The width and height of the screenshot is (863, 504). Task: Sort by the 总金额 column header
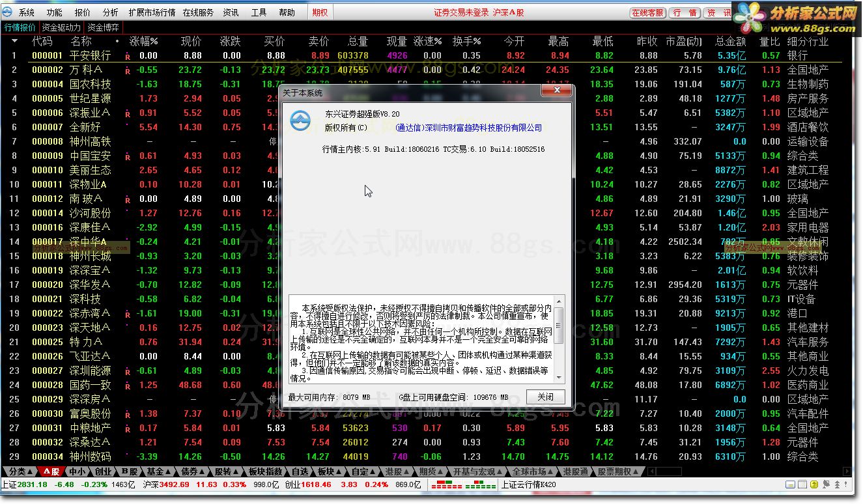(x=730, y=41)
